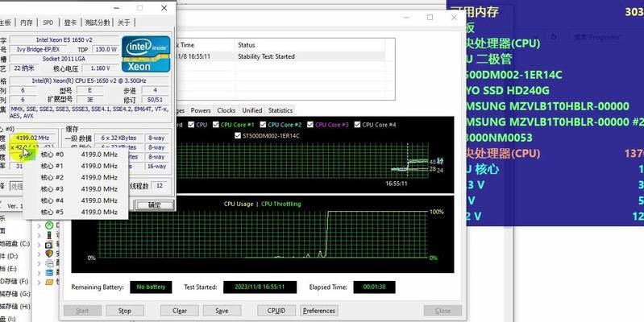This screenshot has width=644, height=322.
Task: Open the Unified tab
Action: click(x=252, y=110)
